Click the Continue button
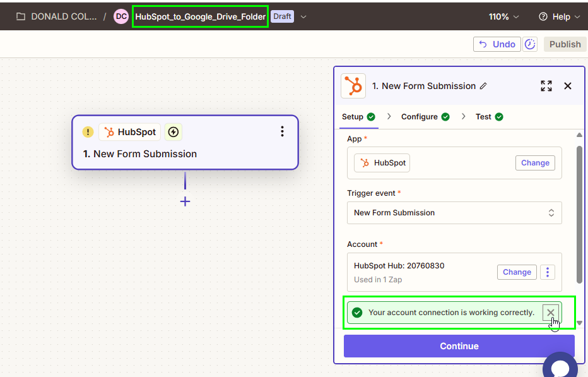This screenshot has width=588, height=377. pos(459,346)
